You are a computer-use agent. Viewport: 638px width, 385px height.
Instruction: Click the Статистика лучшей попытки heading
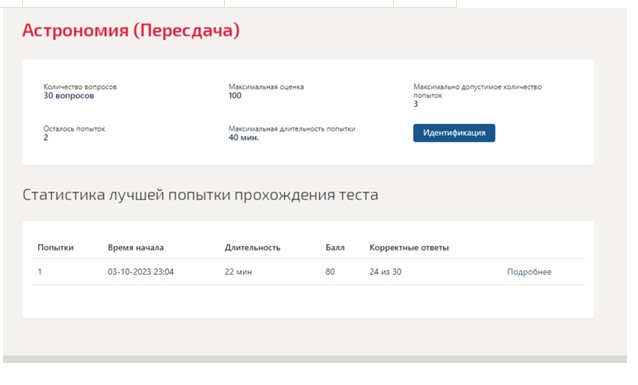pos(200,195)
